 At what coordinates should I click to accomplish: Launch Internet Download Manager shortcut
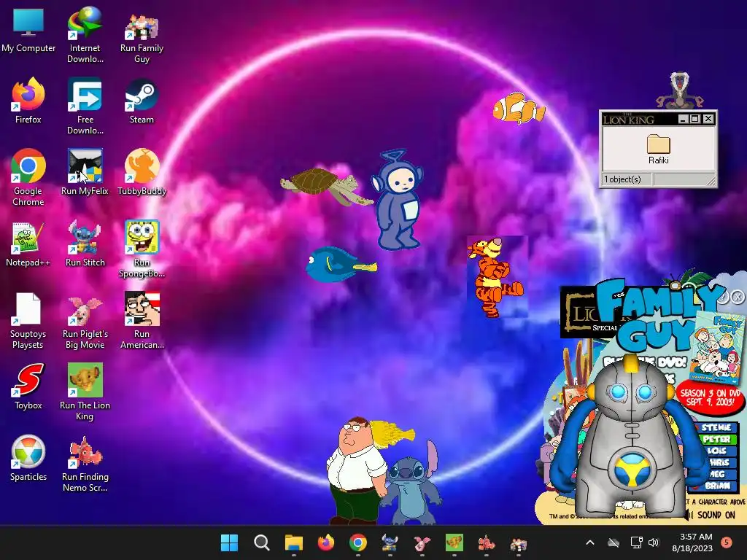click(x=85, y=35)
